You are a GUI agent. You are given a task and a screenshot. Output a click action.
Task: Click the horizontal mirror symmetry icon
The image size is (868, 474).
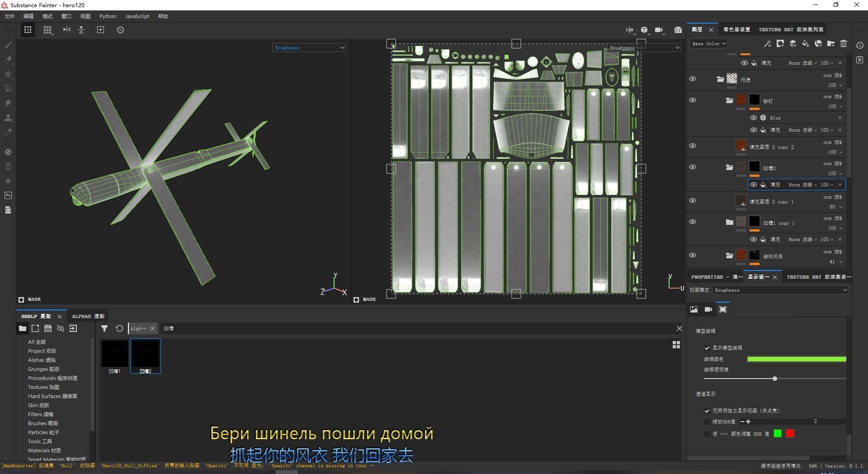67,30
